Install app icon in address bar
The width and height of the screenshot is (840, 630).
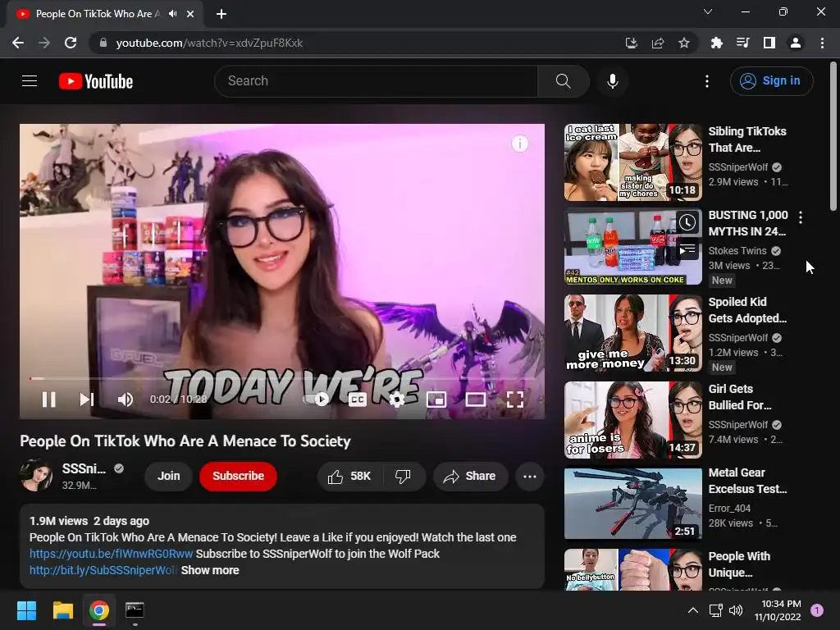click(x=631, y=43)
